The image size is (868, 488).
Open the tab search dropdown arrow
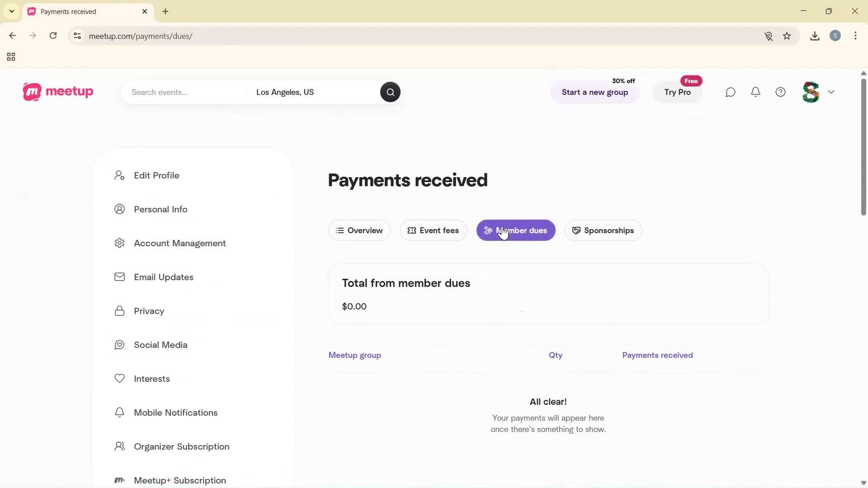pos(12,11)
